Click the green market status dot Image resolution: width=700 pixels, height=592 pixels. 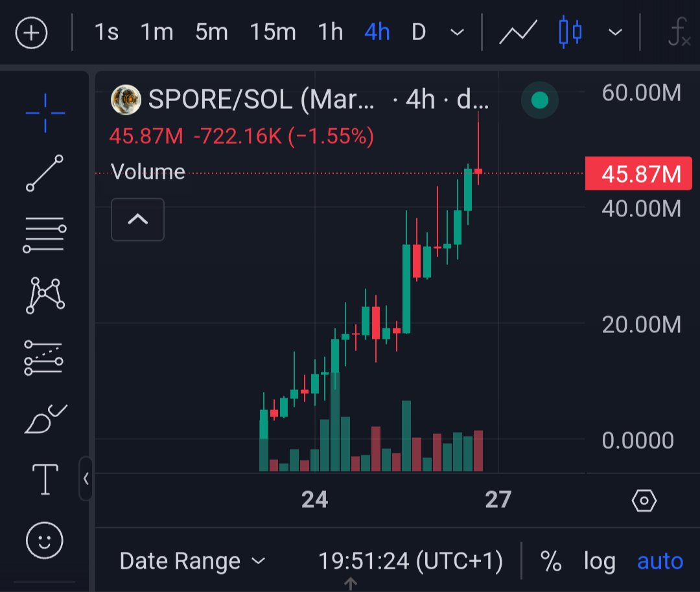[540, 100]
